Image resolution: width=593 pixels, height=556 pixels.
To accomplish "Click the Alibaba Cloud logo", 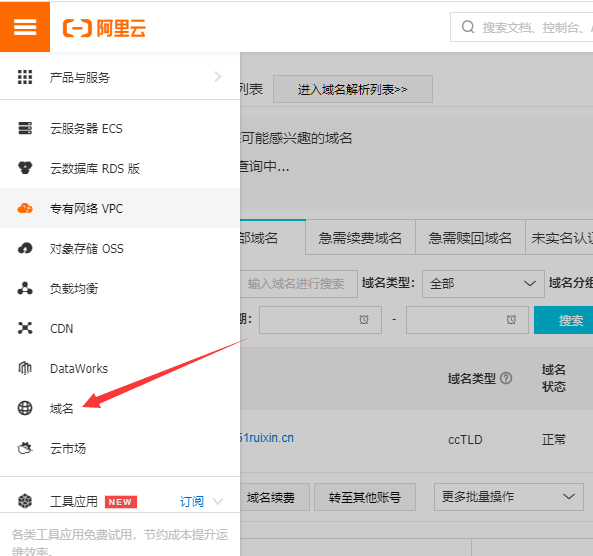I will (x=104, y=28).
